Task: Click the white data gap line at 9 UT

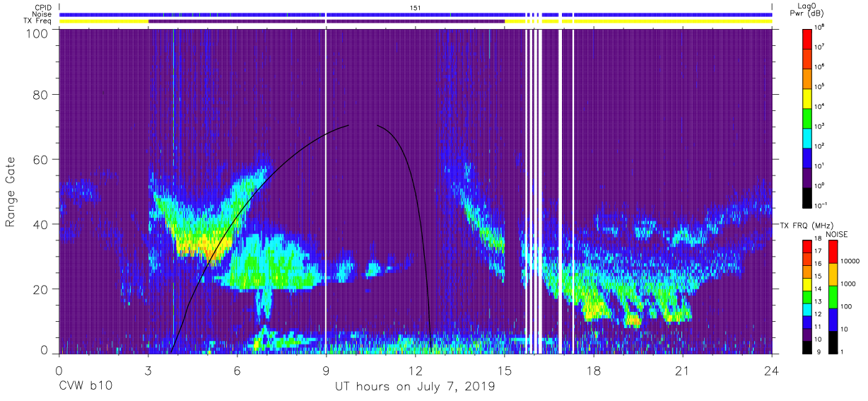Action: coord(325,191)
